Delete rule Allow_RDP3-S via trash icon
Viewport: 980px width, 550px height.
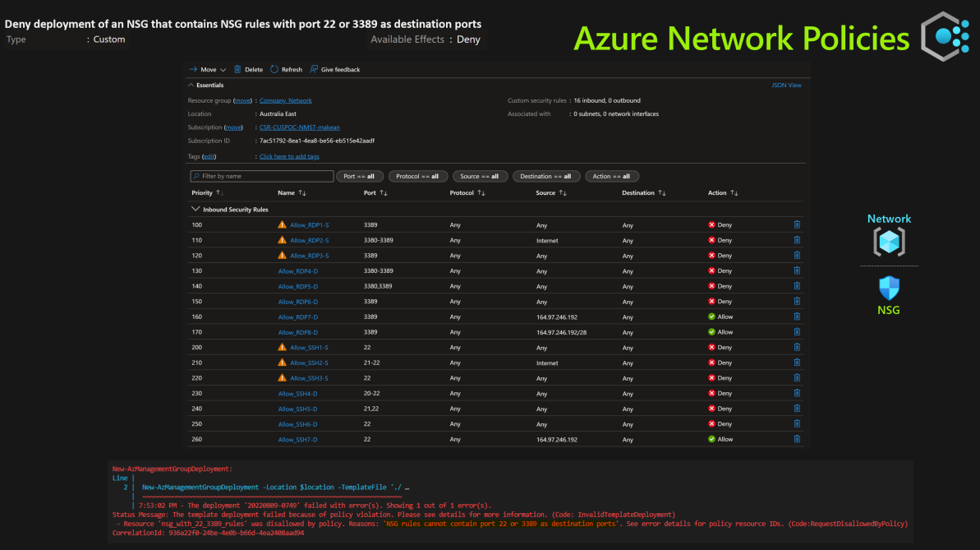click(797, 256)
